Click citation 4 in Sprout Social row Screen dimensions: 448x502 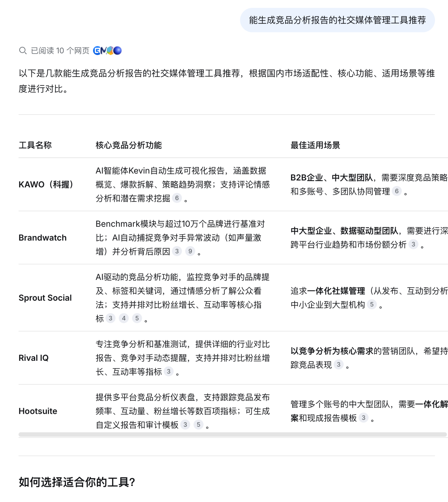(124, 318)
